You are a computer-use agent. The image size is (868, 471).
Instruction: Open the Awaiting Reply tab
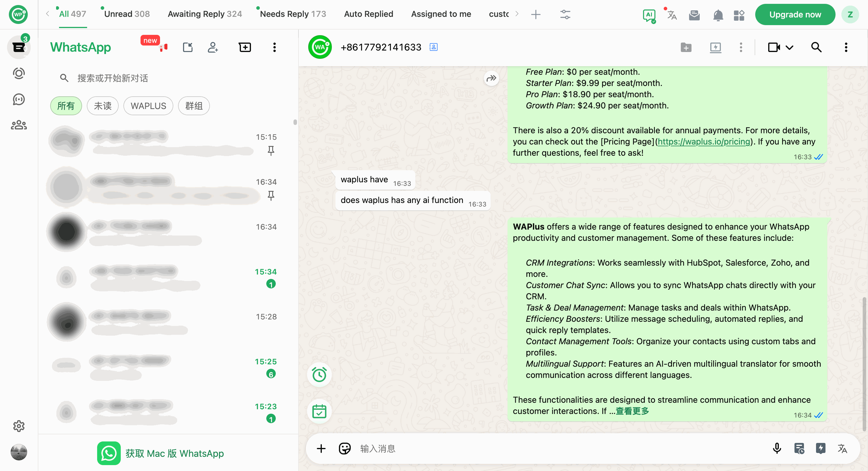[205, 14]
